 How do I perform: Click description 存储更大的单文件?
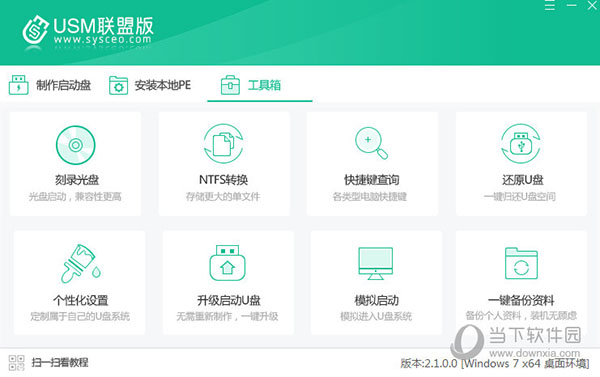click(223, 197)
